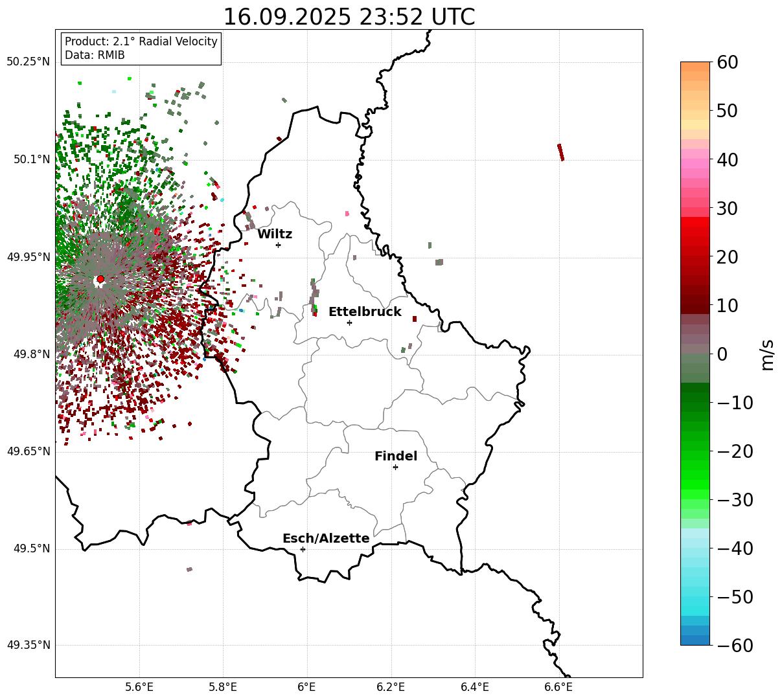The width and height of the screenshot is (782, 700).
Task: Pick the bright red swatch near 25 m/s
Action: (695, 232)
